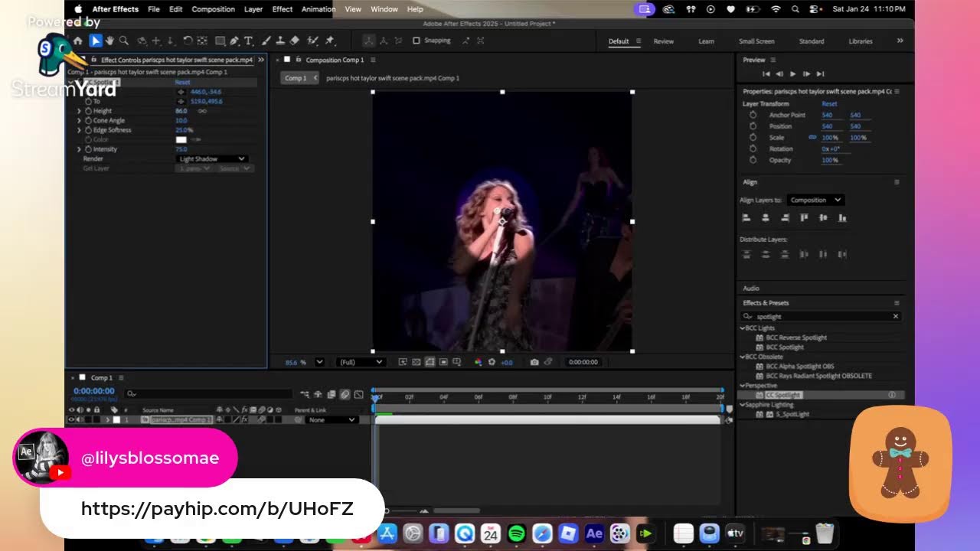Screen dimensions: 980x551
Task: Select the Puppet Pin tool
Action: point(330,41)
